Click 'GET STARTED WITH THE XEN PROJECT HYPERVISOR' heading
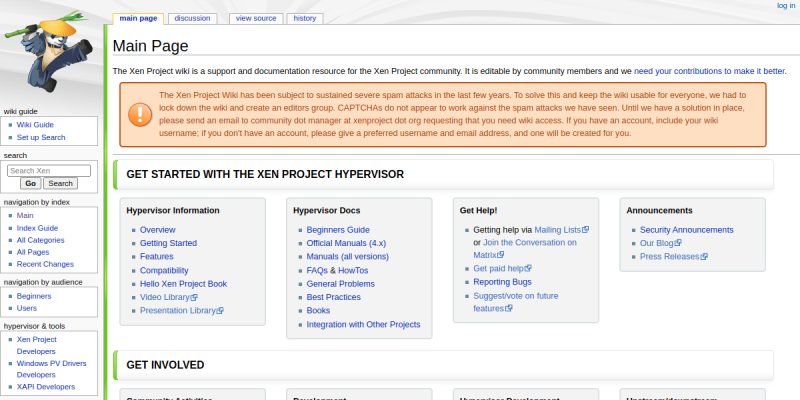 coord(265,174)
